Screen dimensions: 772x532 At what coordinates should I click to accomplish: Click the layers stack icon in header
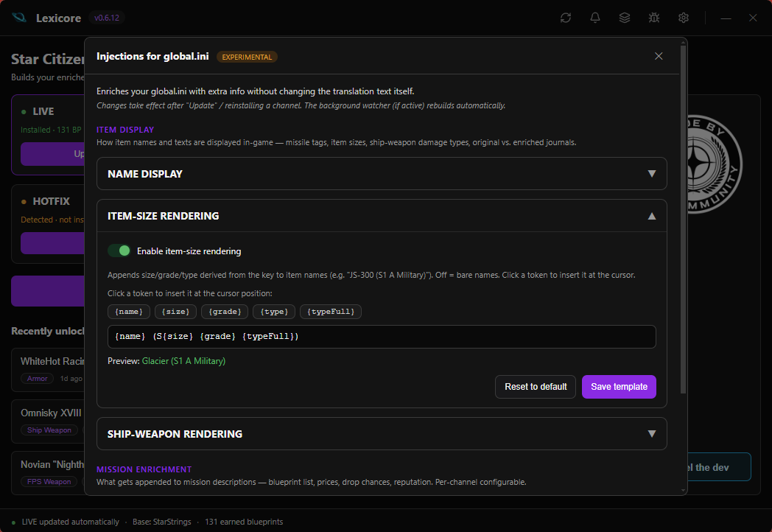pos(624,18)
